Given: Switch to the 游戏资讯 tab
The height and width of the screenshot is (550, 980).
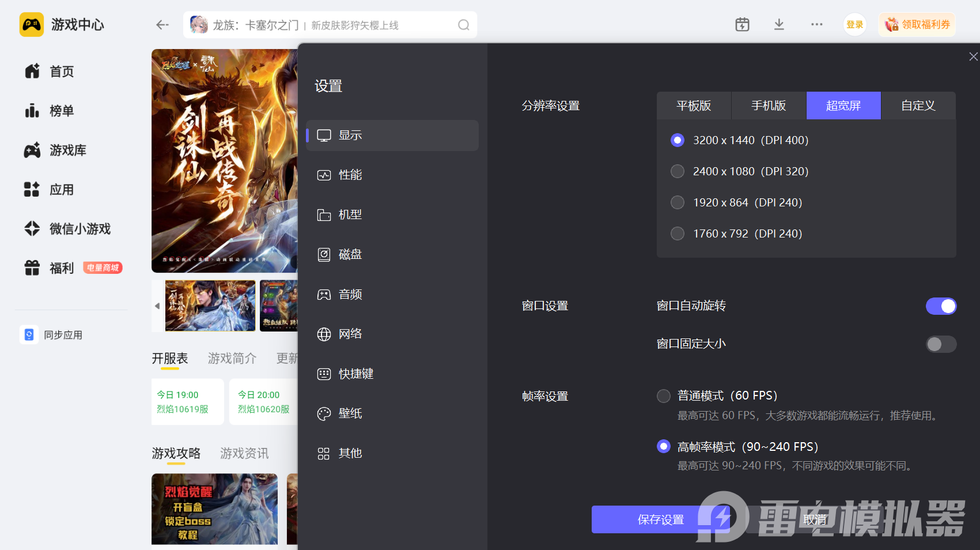Looking at the screenshot, I should [244, 453].
